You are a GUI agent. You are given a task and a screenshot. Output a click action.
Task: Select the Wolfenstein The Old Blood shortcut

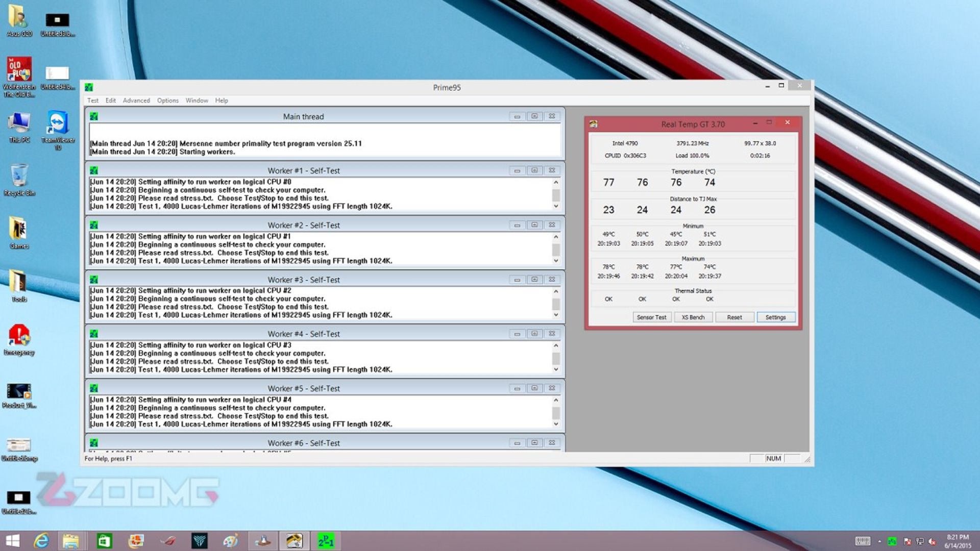[x=19, y=77]
